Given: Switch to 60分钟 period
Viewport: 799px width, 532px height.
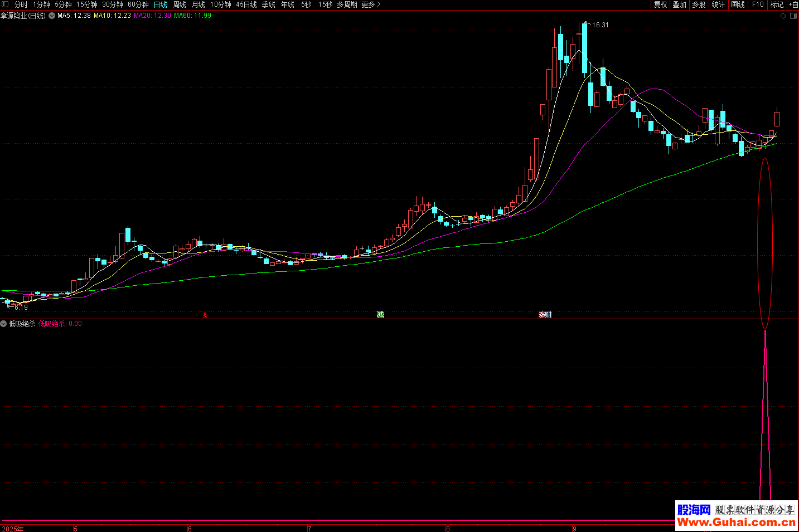Looking at the screenshot, I should [138, 4].
